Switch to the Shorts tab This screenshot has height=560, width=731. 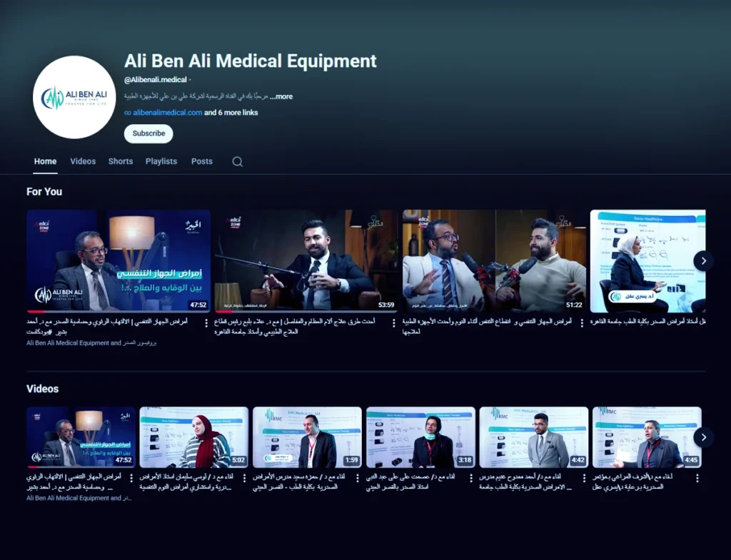pyautogui.click(x=121, y=161)
